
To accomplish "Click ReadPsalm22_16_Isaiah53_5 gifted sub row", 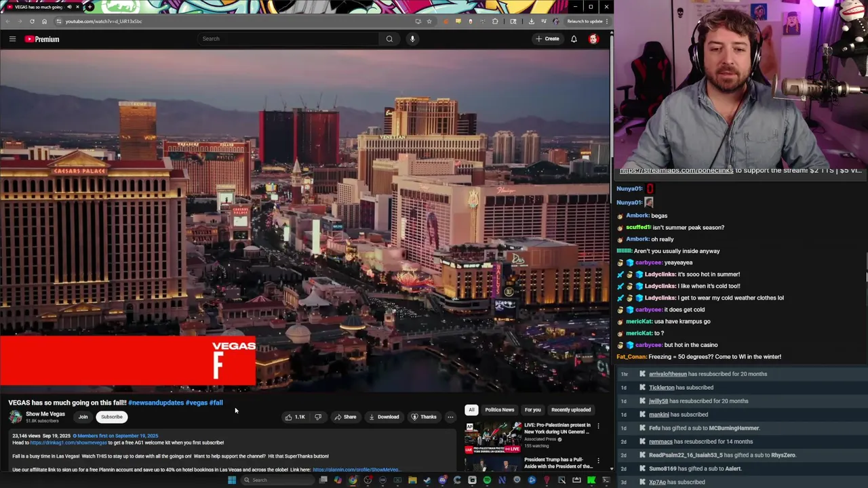I will 742,455.
